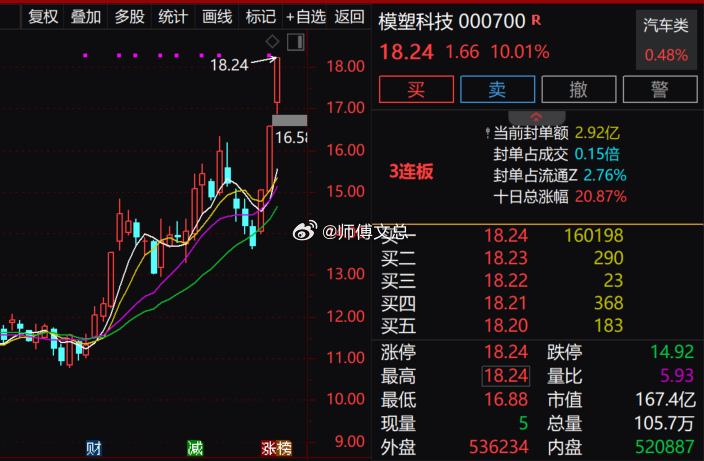Open the 标记 marker option
This screenshot has width=704, height=461.
point(260,17)
